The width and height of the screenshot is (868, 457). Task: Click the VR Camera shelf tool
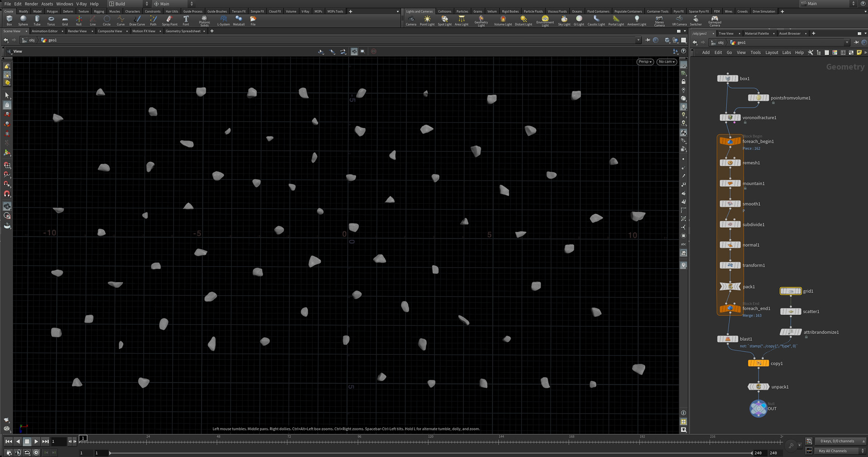point(679,21)
